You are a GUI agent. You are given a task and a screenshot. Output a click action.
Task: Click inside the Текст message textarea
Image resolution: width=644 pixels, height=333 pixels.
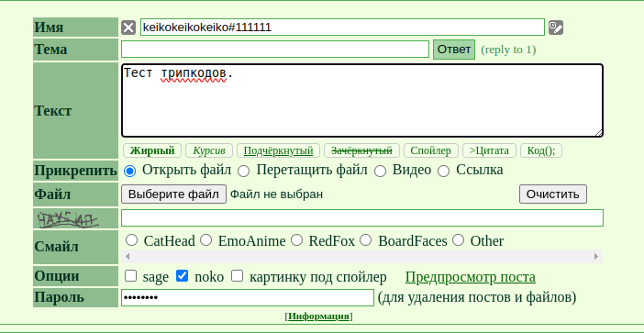click(362, 101)
